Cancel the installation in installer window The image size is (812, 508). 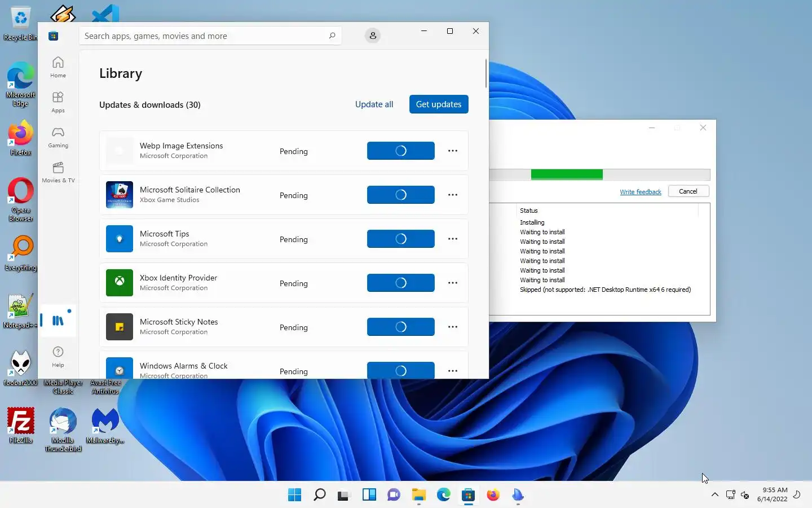[x=688, y=191]
